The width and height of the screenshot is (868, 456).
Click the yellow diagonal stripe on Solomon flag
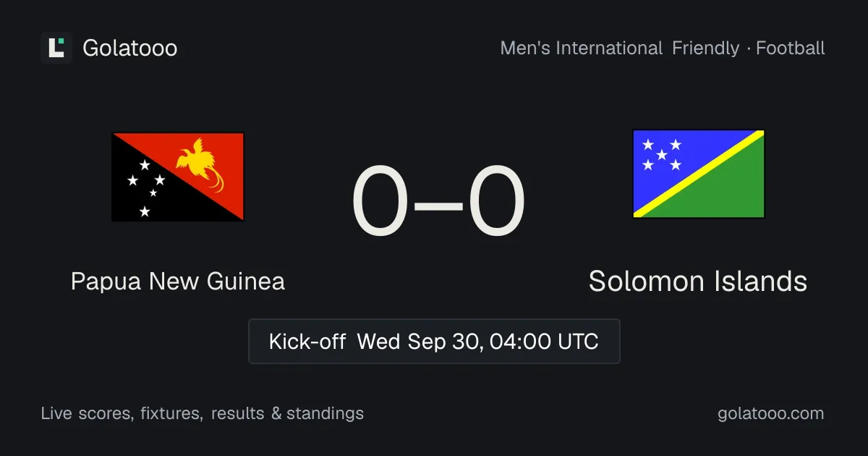[x=699, y=174]
